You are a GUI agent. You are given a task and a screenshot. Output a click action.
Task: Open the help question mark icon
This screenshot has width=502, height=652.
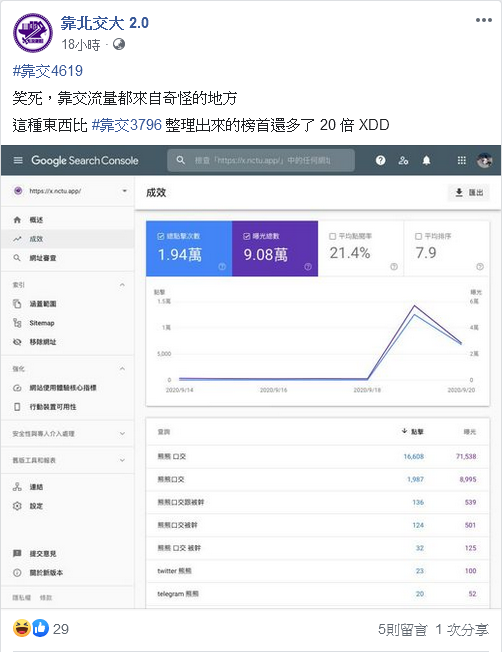(380, 160)
